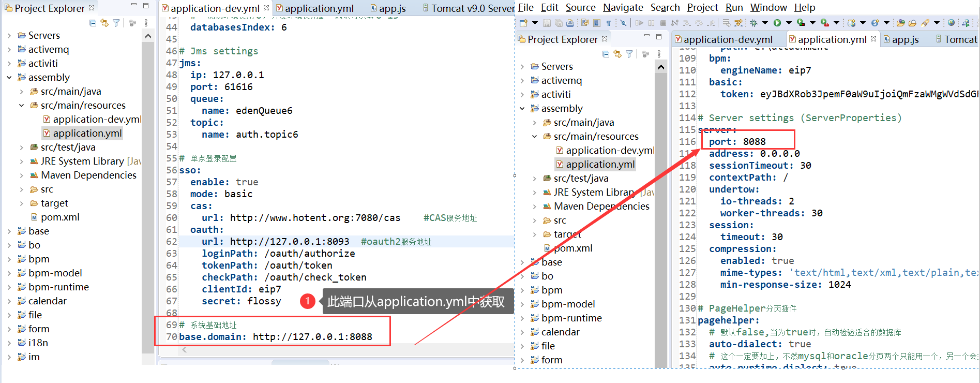Close application.yml tab in right editor
Viewport: 980px width, 383px height.
(x=873, y=39)
